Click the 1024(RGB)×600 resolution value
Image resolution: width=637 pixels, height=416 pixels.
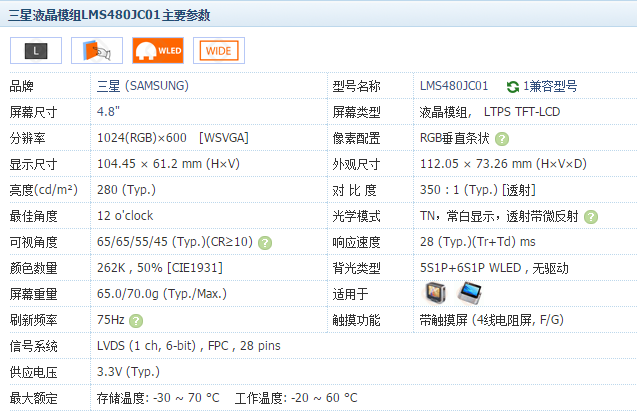point(142,138)
